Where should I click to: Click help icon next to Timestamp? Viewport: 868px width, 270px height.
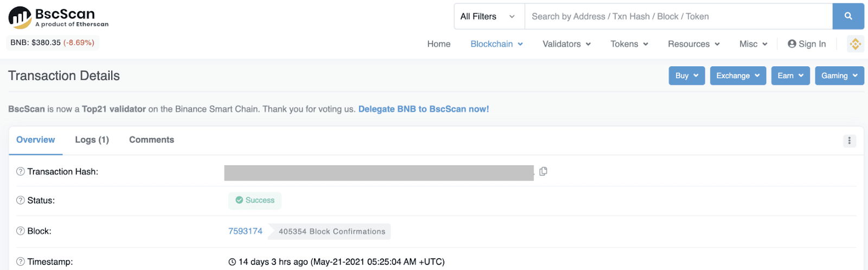pyautogui.click(x=21, y=261)
